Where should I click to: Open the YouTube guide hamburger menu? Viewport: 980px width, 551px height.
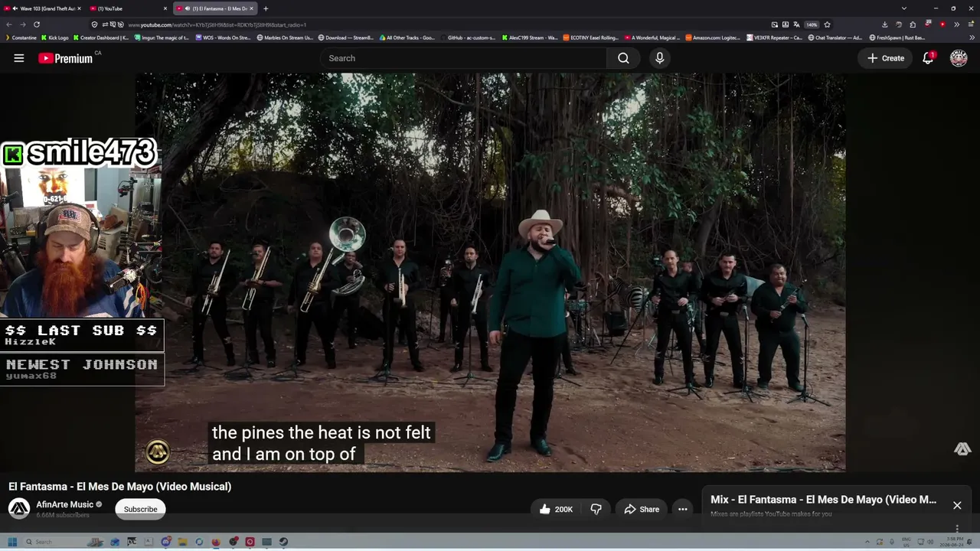(x=19, y=58)
